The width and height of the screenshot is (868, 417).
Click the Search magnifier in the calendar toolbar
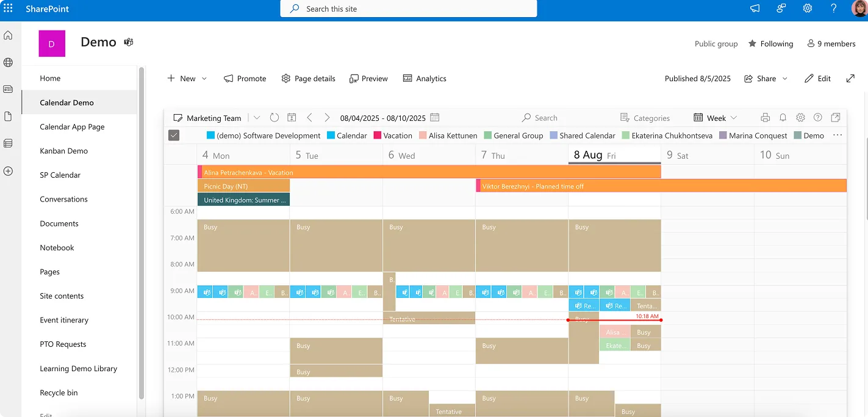click(x=526, y=117)
